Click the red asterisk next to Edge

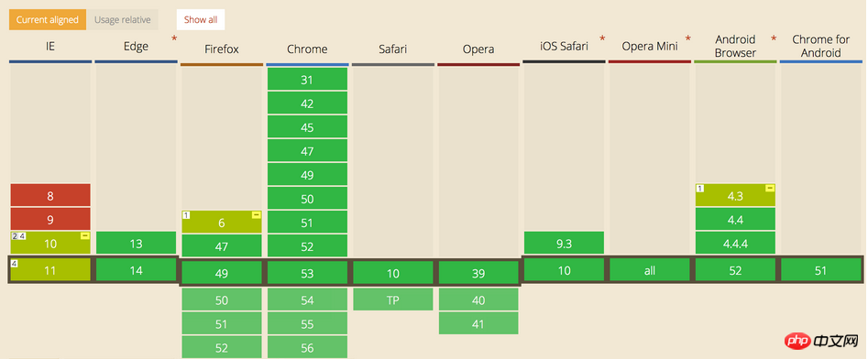click(174, 38)
